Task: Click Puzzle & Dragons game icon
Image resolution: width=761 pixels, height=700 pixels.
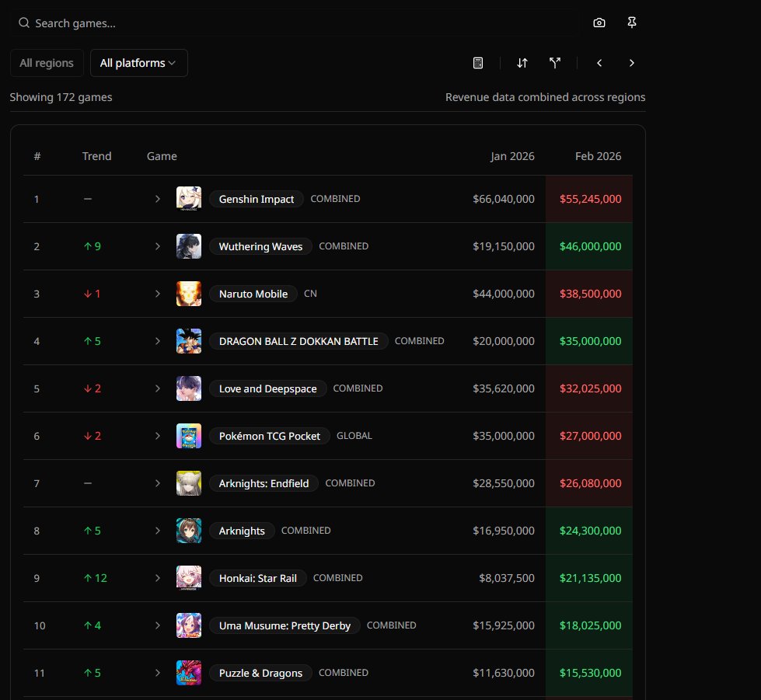Action: click(x=189, y=673)
